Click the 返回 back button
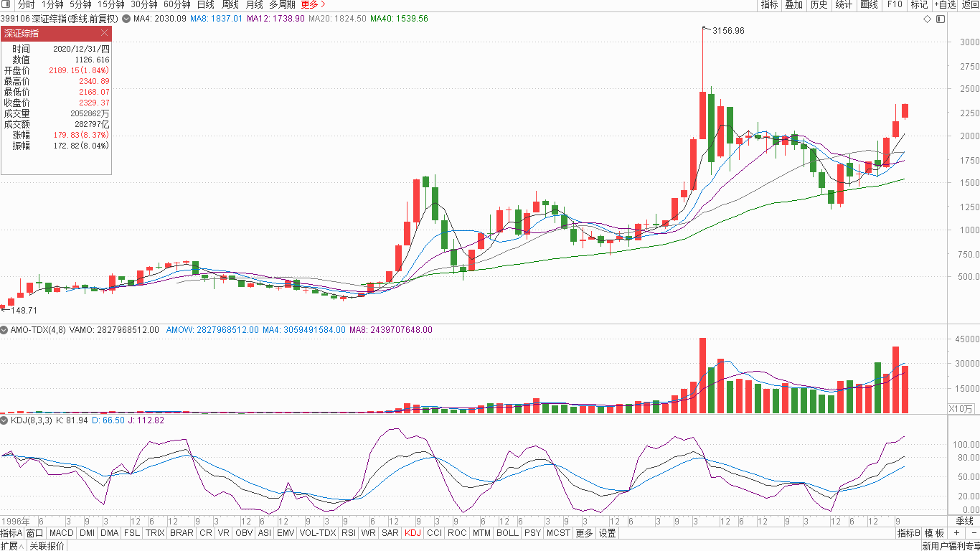 (970, 4)
